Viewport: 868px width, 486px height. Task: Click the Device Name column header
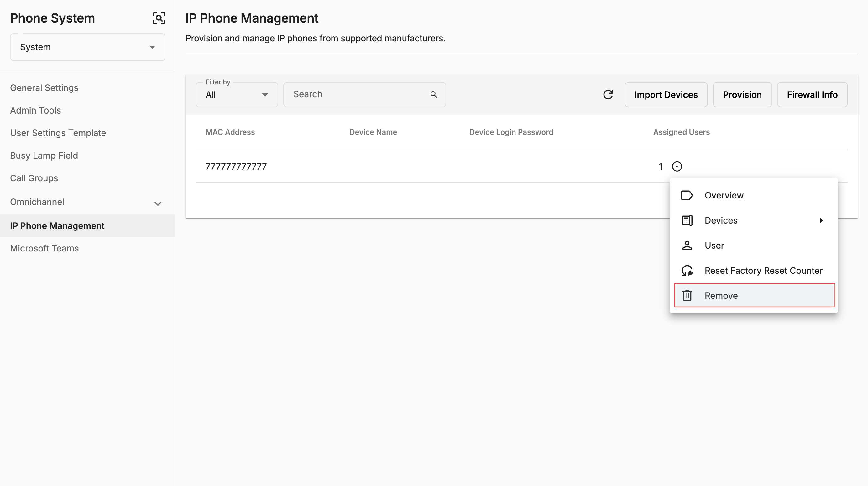(373, 132)
